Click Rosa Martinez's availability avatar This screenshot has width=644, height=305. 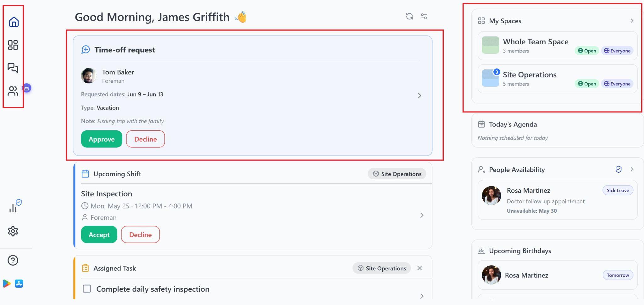pyautogui.click(x=491, y=195)
